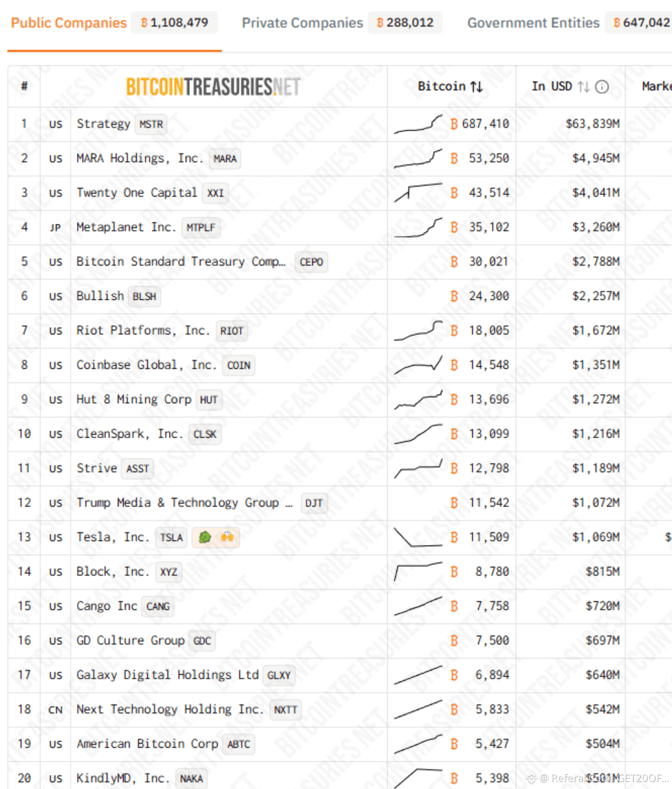672x789 pixels.
Task: Switch to Public Companies tab
Action: pyautogui.click(x=68, y=23)
